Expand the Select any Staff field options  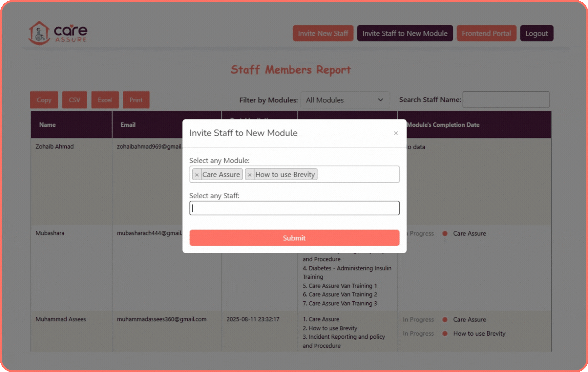(x=294, y=208)
